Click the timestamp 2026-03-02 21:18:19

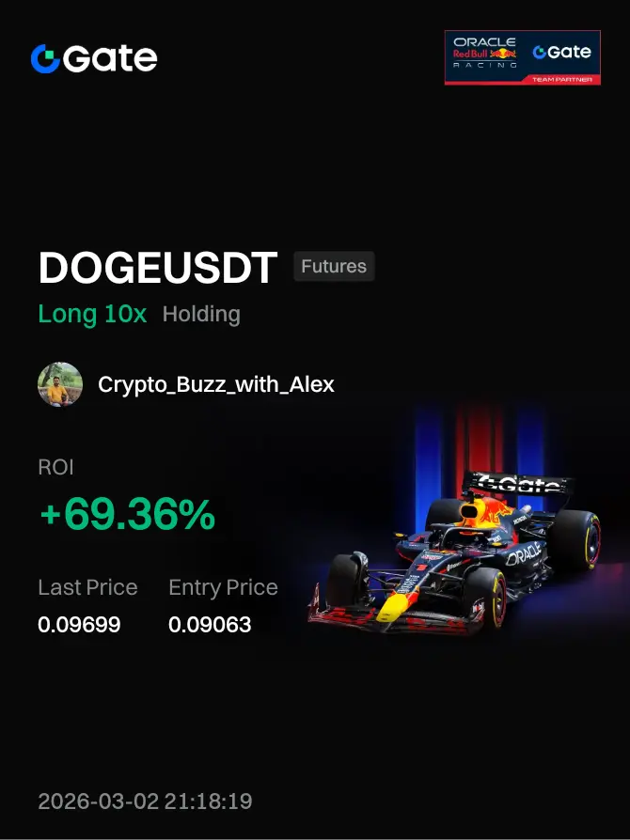click(x=146, y=801)
